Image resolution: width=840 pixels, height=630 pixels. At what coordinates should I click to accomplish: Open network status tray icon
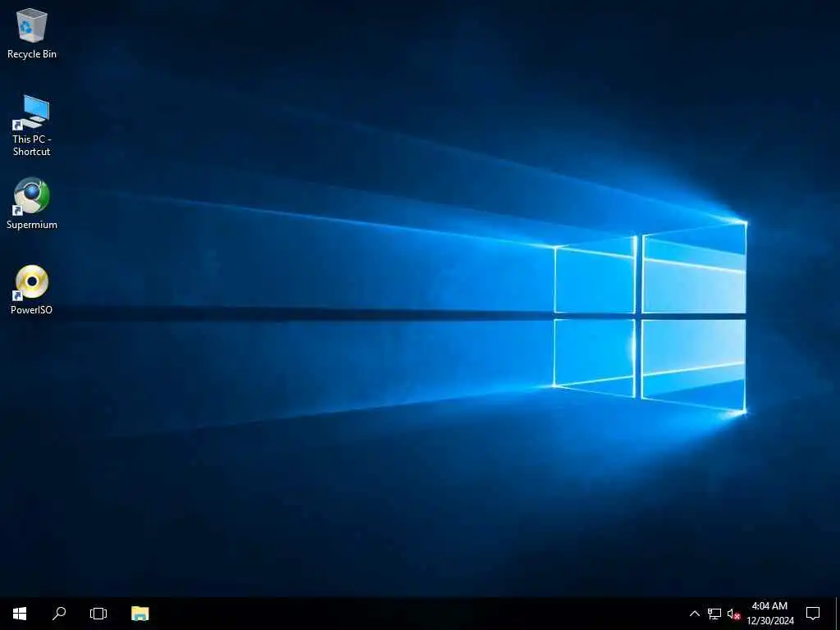[x=714, y=614]
